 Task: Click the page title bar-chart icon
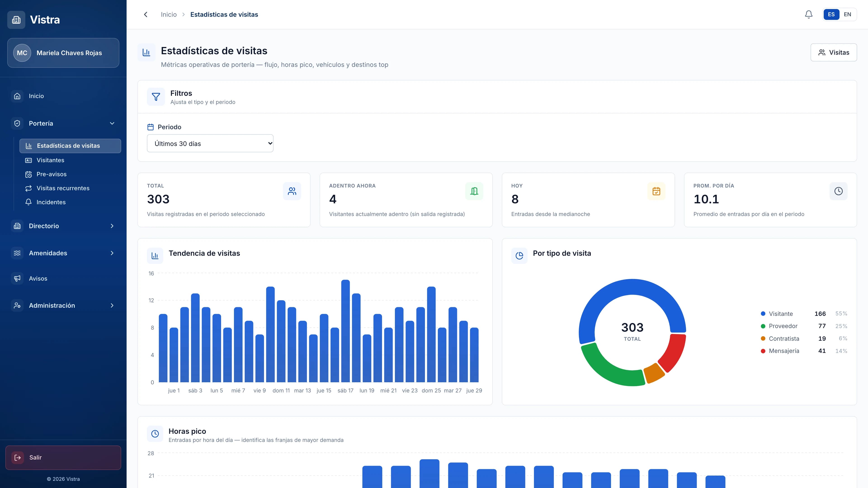coord(146,53)
